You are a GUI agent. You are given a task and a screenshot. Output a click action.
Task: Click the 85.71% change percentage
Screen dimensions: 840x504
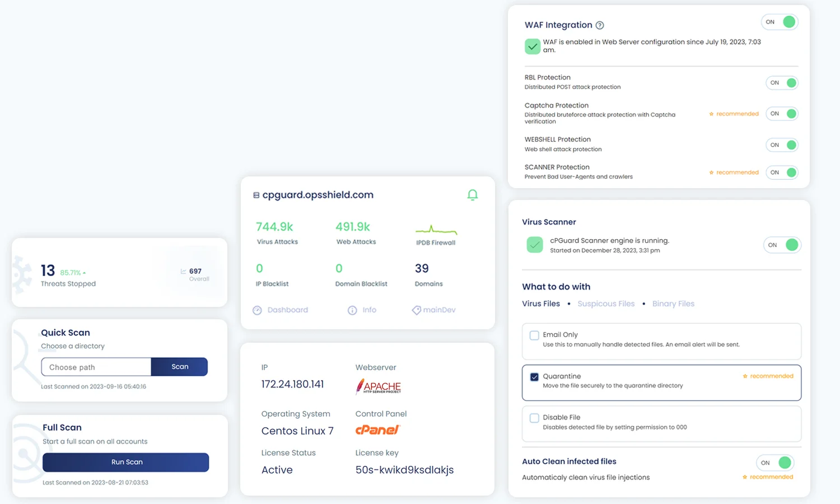71,273
